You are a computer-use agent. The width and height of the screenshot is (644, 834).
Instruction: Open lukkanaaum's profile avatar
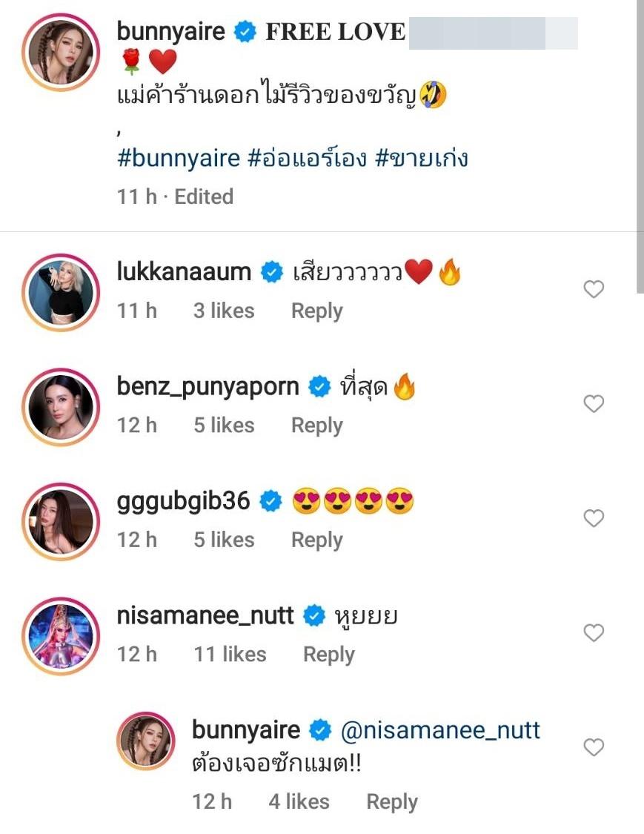[x=60, y=291]
